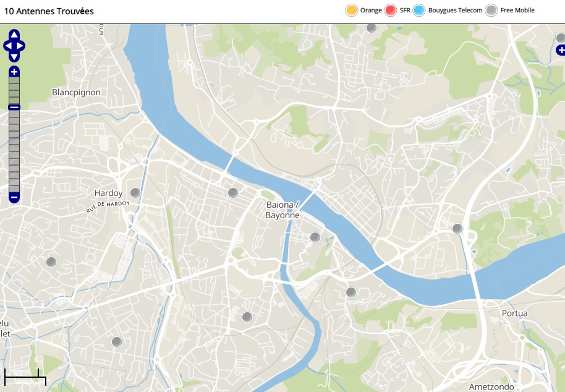The width and height of the screenshot is (565, 392).
Task: Zoom out using the minus button
Action: pos(14,197)
